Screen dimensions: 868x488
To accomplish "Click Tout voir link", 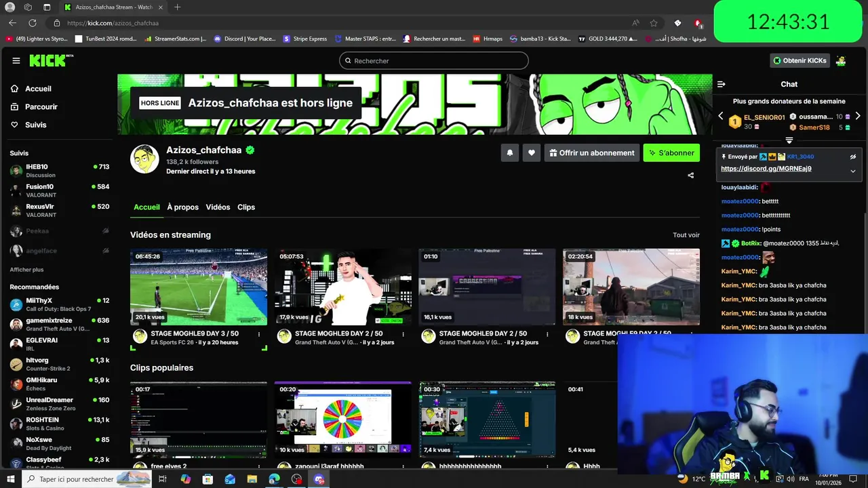I will pyautogui.click(x=686, y=235).
